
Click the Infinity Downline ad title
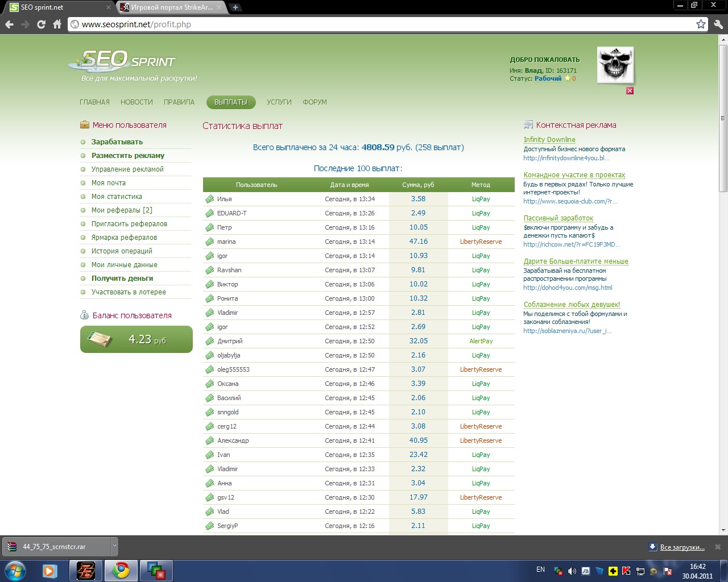[x=549, y=140]
